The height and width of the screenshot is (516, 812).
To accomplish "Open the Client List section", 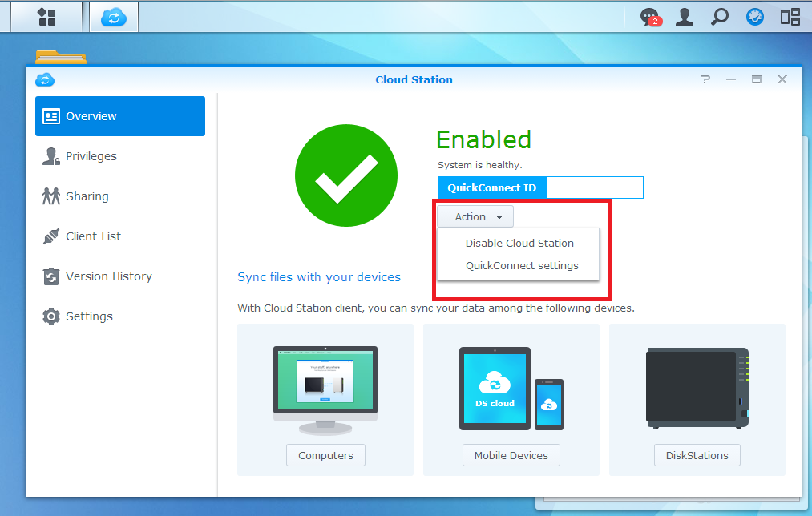I will 120,236.
